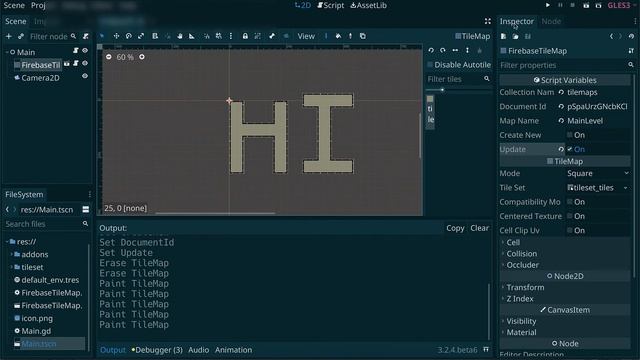Screen dimensions: 640x360
Task: Click the bone/skeleton options icon
Action: (272, 36)
